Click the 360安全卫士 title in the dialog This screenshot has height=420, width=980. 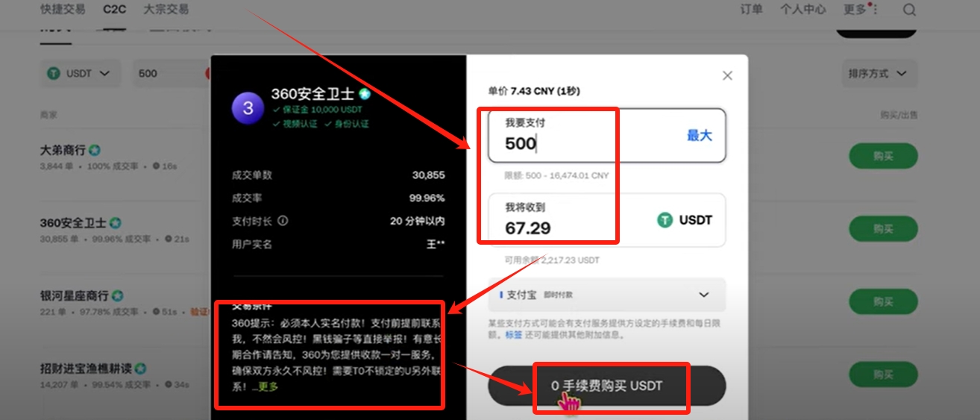pos(313,94)
